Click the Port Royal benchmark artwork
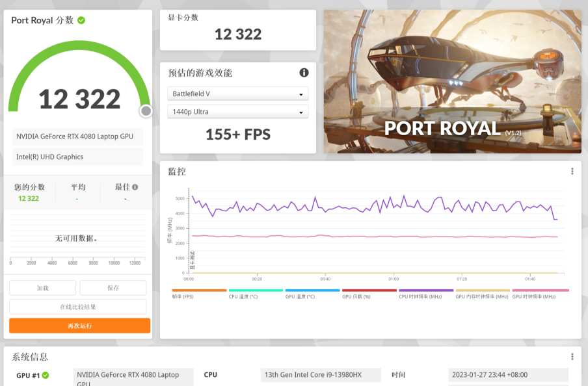This screenshot has height=386, width=588. [x=452, y=81]
